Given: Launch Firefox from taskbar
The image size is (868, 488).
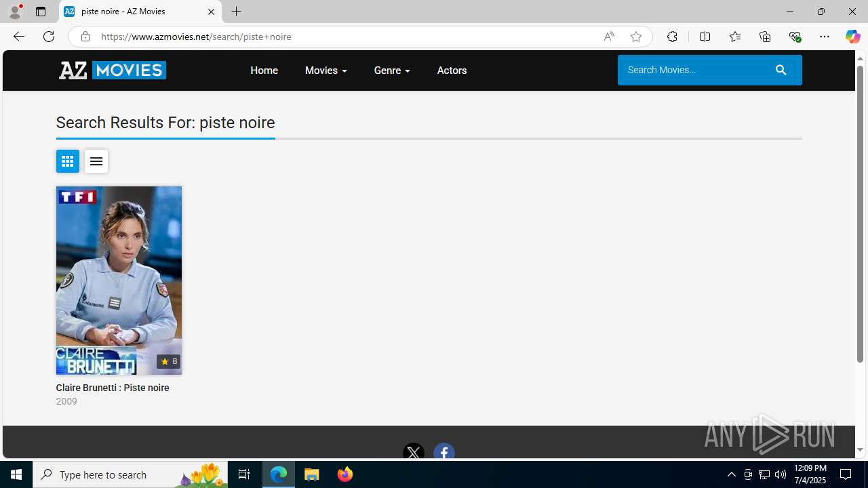Looking at the screenshot, I should (345, 474).
